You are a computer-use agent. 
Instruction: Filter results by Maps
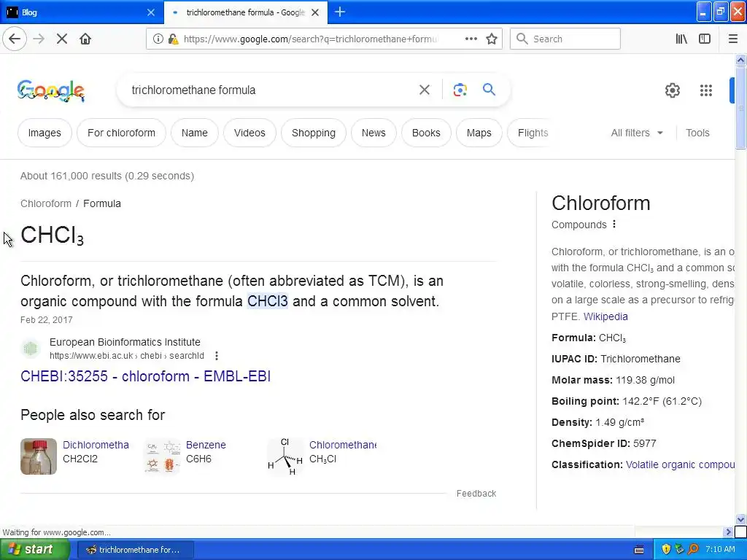[479, 133]
